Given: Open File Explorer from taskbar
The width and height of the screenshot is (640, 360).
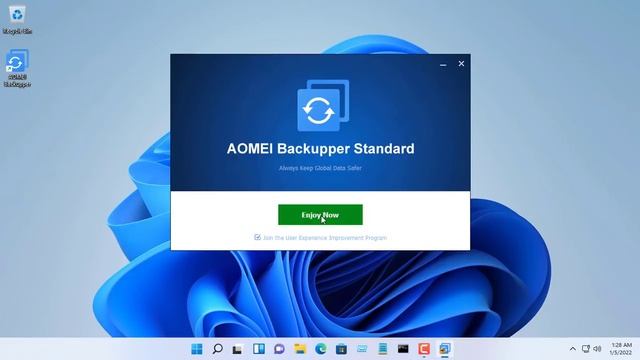Looking at the screenshot, I should pos(300,349).
